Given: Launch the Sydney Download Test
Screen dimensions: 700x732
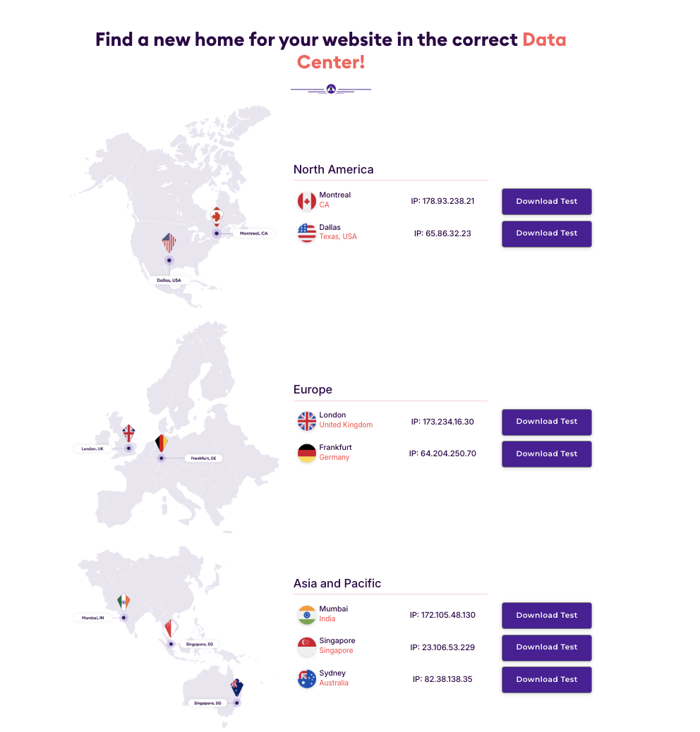Looking at the screenshot, I should [547, 679].
